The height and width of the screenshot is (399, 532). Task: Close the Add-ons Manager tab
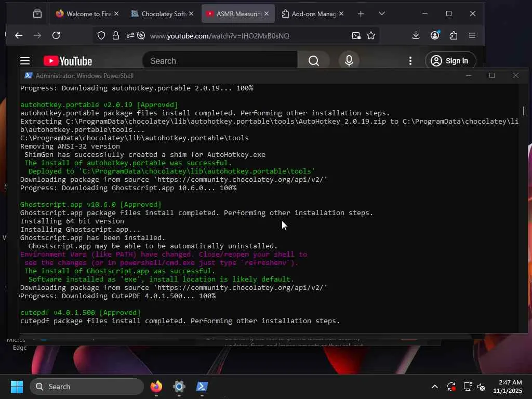pos(341,14)
